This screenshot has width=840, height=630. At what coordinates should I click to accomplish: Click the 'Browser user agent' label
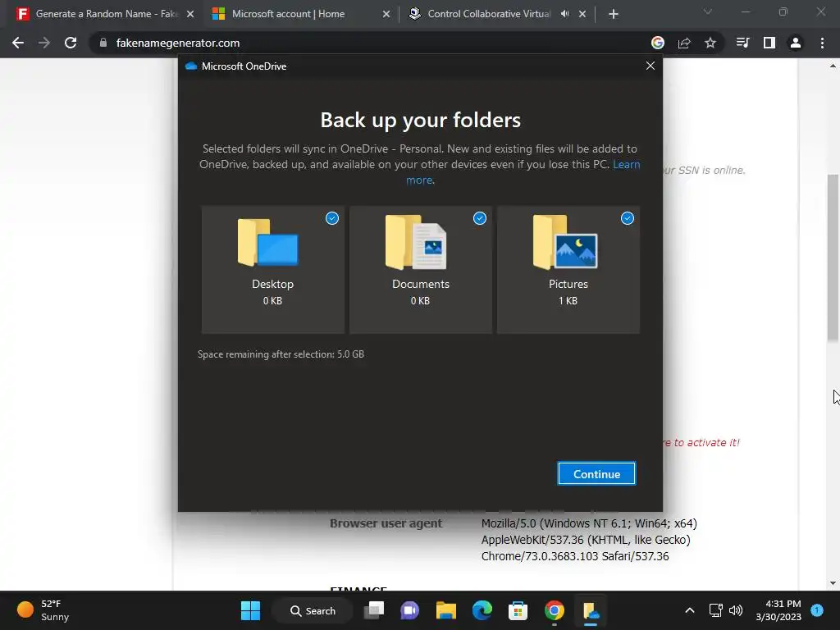[386, 523]
